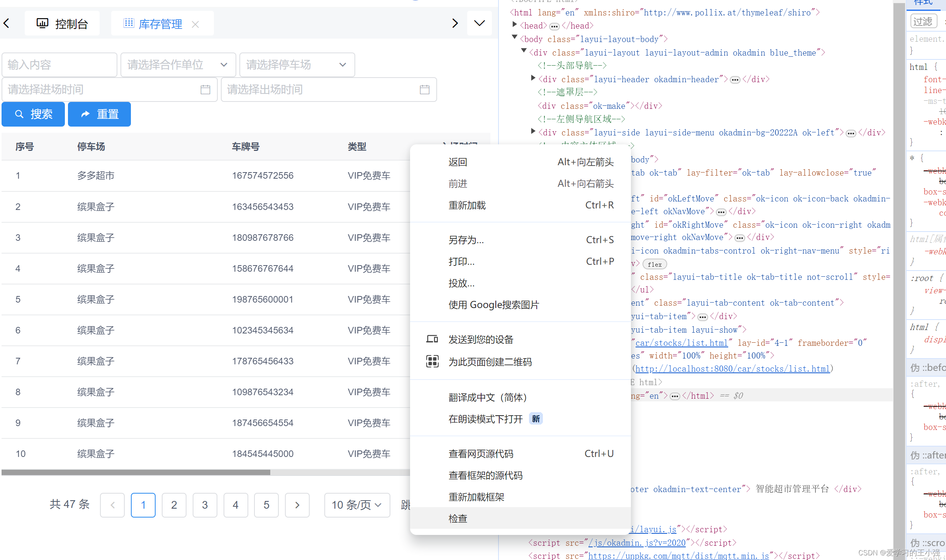Click the 请选择出场时间 date field
Screen dimensions: 946x560
coord(329,89)
